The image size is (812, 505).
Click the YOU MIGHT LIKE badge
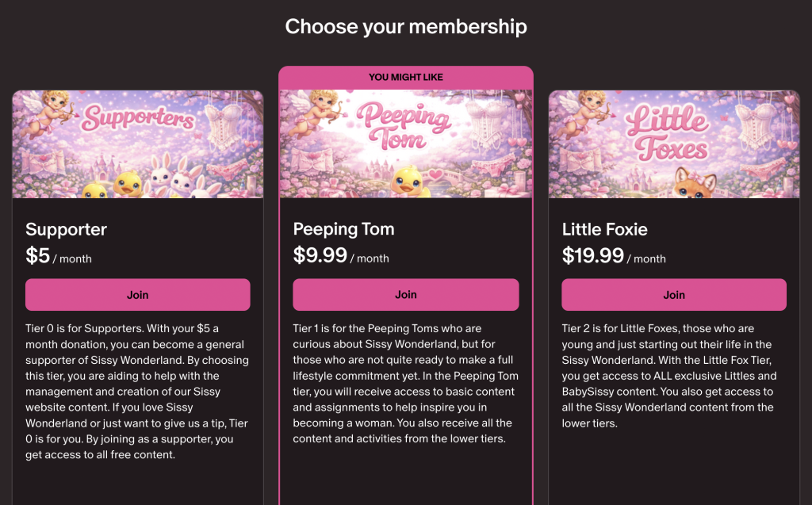pos(405,76)
